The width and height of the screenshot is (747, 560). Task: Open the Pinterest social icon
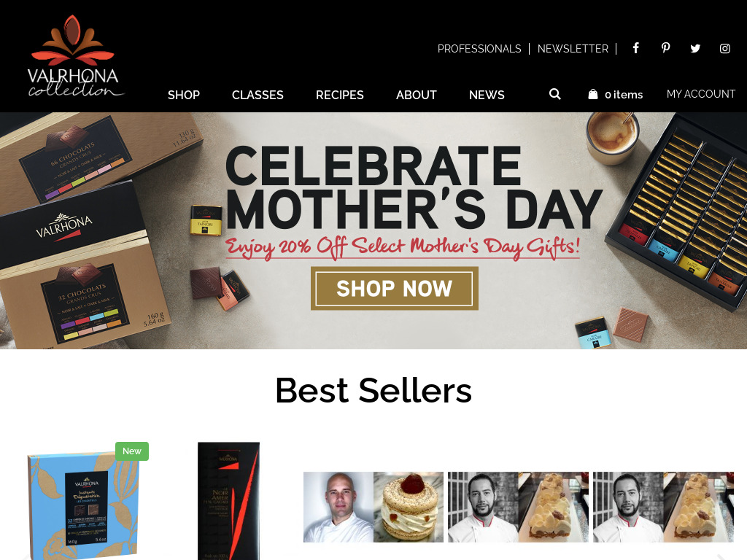click(x=665, y=48)
